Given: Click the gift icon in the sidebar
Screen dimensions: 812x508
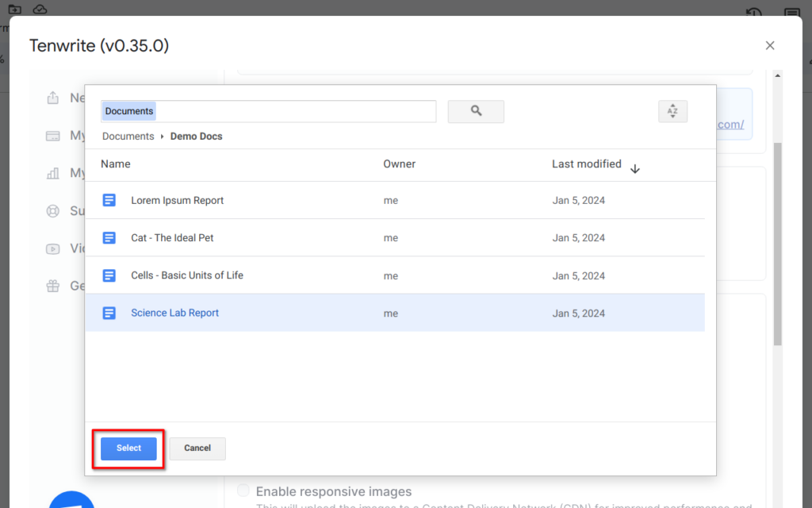Looking at the screenshot, I should coord(52,285).
